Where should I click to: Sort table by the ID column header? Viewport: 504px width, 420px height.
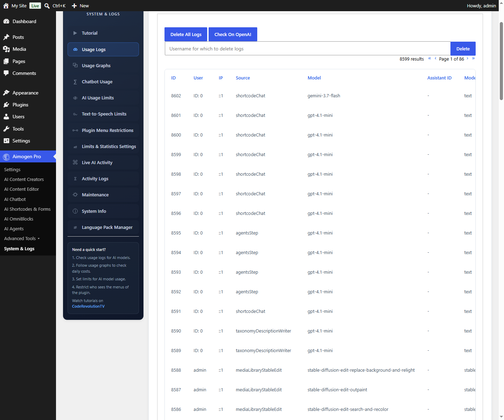[173, 78]
